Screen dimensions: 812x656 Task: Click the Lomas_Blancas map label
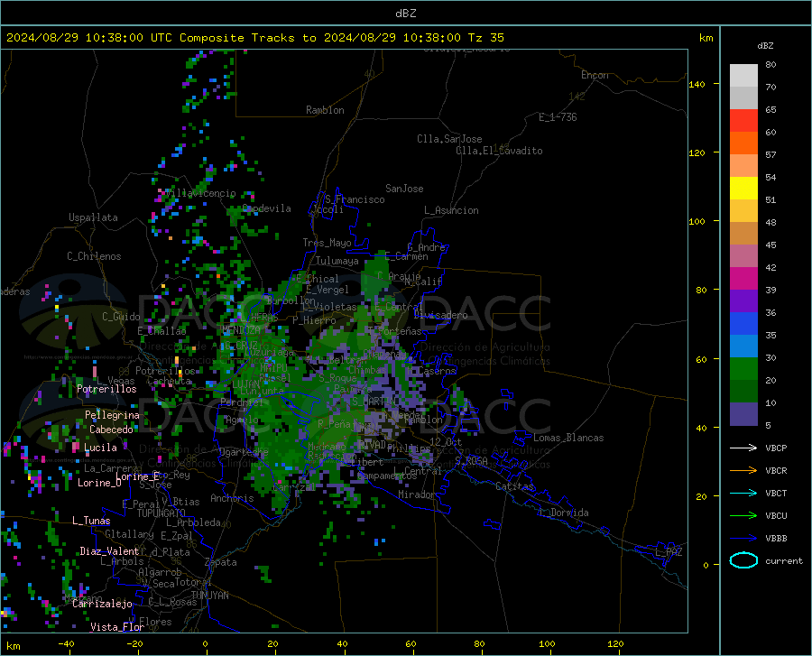pyautogui.click(x=568, y=438)
